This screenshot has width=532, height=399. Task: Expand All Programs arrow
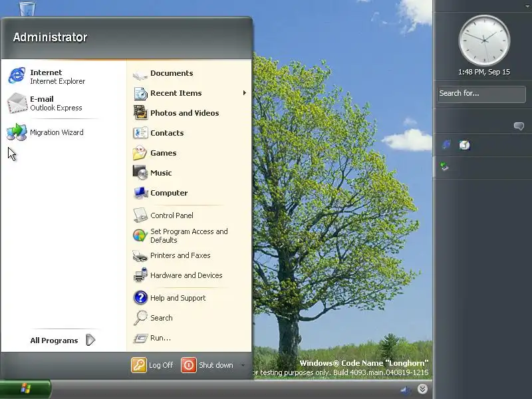(x=90, y=340)
